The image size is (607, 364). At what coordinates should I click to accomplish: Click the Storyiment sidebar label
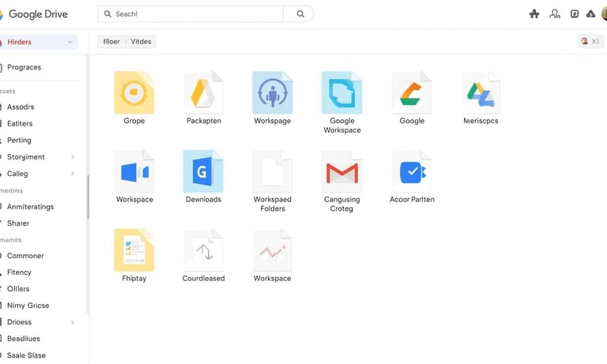point(25,156)
